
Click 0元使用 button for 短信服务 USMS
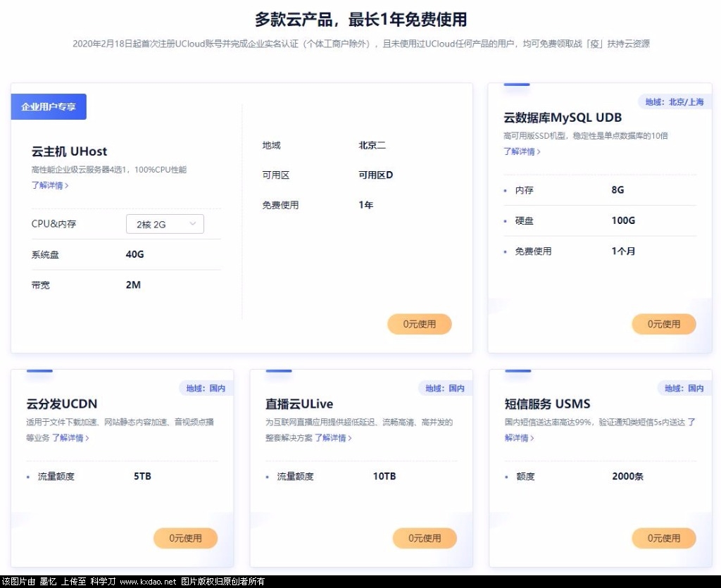[663, 538]
